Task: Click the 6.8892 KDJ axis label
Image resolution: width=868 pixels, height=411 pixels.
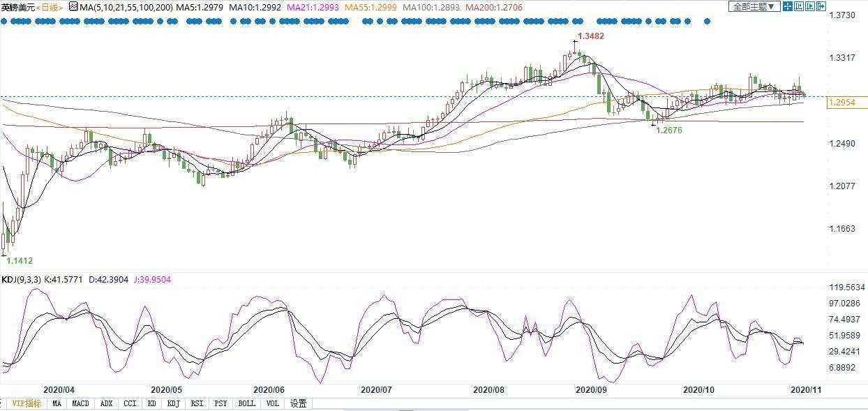Action: click(x=842, y=367)
